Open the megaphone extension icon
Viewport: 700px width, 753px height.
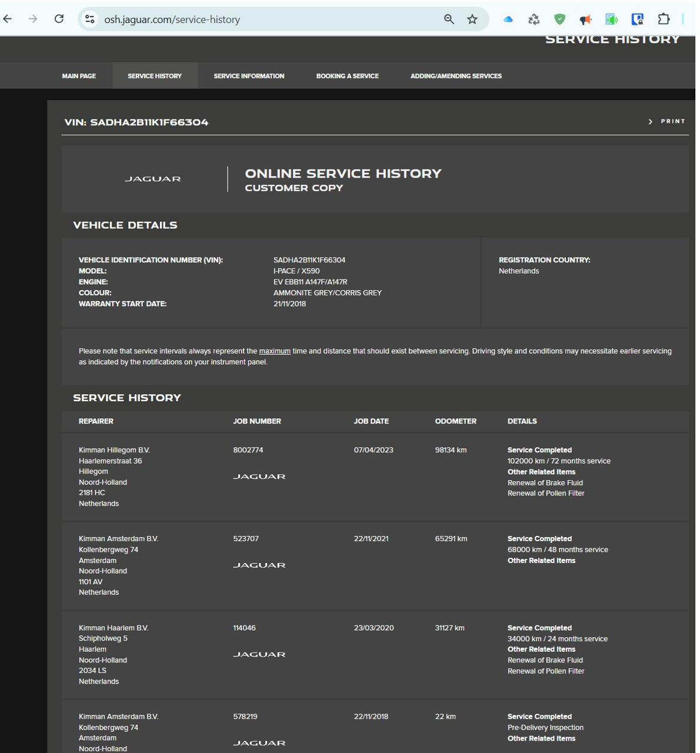point(585,19)
